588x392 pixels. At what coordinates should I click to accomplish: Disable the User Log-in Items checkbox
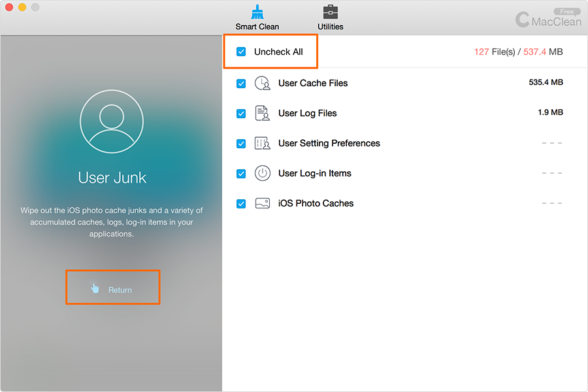241,173
